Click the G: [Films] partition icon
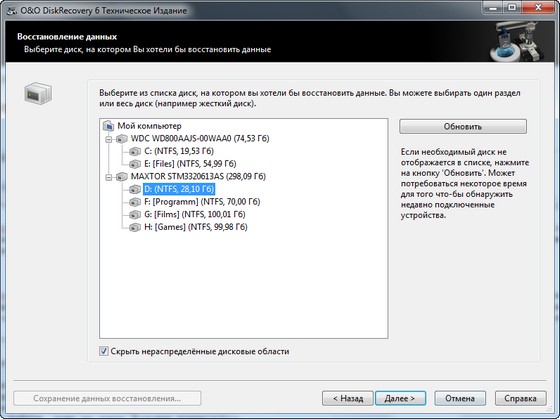560x419 pixels. click(x=135, y=215)
